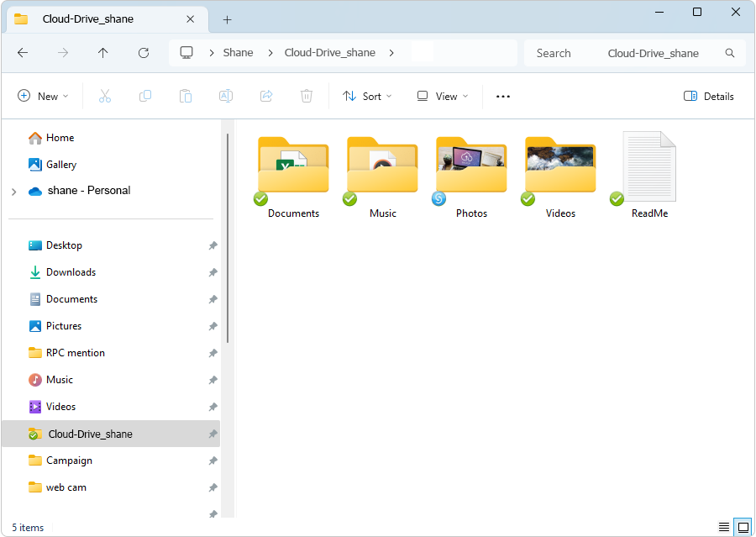
Task: Click the pin icon next to Downloads
Action: point(213,272)
